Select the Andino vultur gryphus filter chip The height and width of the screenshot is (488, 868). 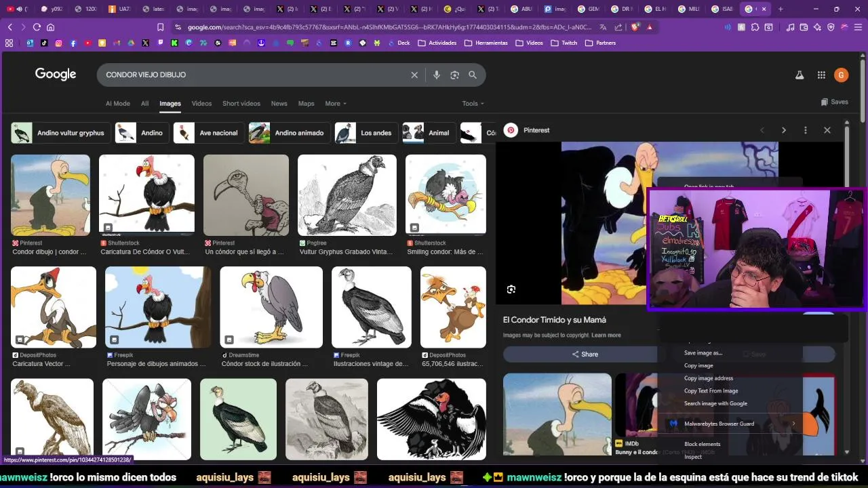(x=60, y=133)
